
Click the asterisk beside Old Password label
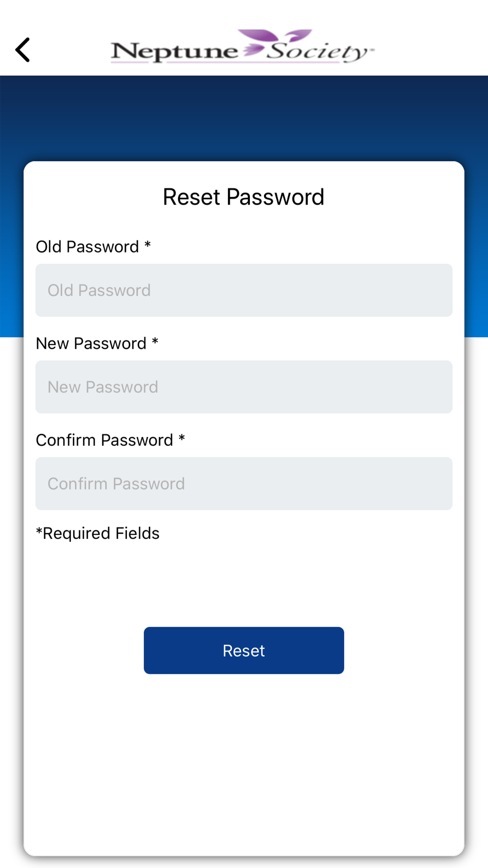pyautogui.click(x=147, y=246)
